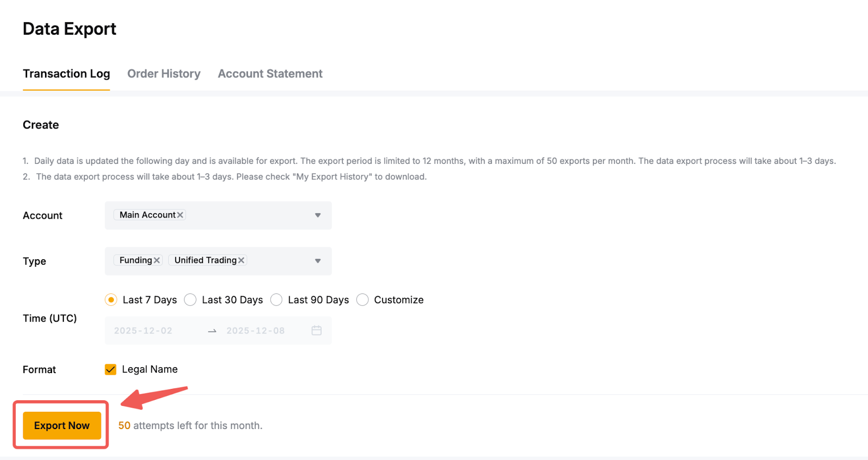Image resolution: width=868 pixels, height=460 pixels.
Task: Expand the Account dropdown arrow
Action: pos(318,215)
